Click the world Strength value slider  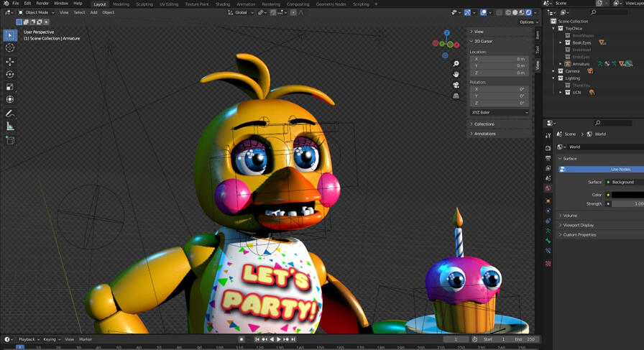tap(627, 204)
